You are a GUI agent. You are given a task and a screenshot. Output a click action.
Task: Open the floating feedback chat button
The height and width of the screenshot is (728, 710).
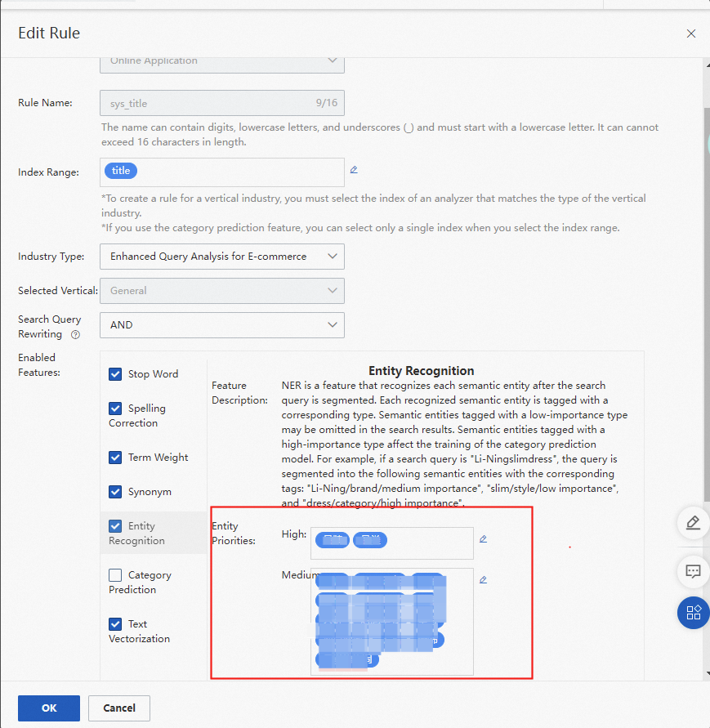[x=694, y=571]
